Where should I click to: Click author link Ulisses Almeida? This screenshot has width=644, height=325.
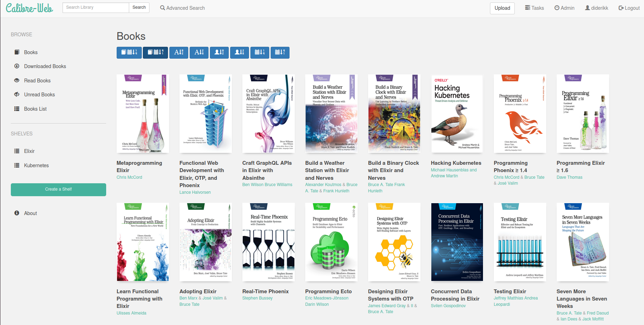point(131,313)
